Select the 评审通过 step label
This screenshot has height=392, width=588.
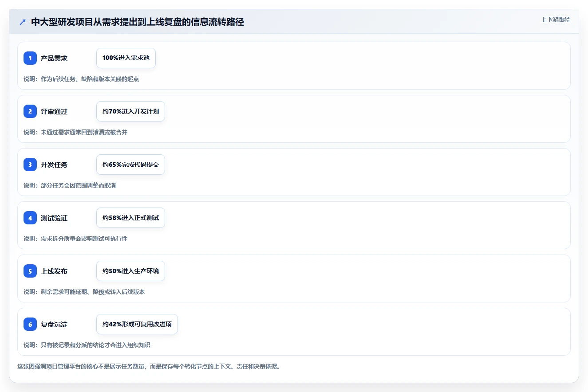click(x=54, y=111)
